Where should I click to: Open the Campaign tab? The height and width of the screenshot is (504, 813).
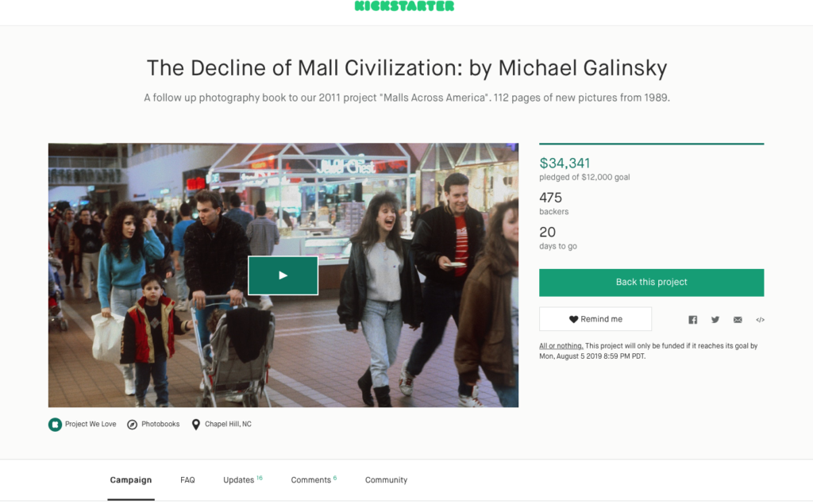coord(131,480)
